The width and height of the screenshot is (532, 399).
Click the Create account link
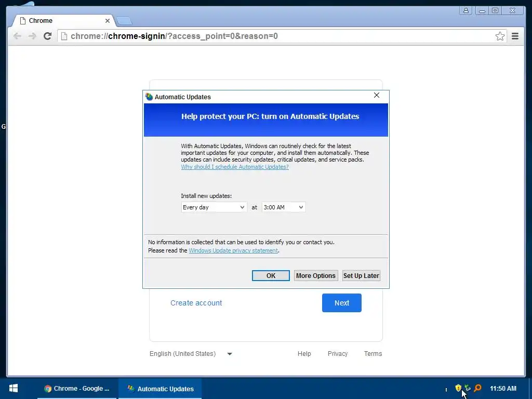click(x=196, y=303)
